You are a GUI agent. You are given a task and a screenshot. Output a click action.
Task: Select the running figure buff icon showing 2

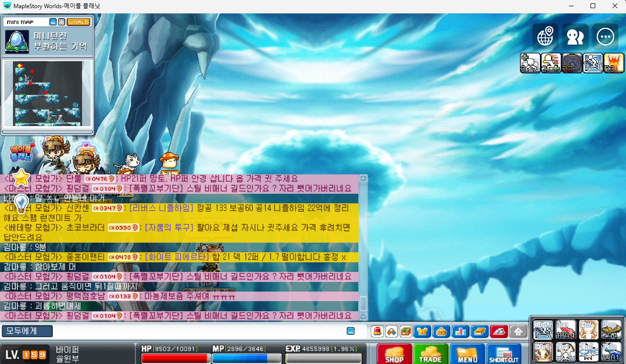551,63
